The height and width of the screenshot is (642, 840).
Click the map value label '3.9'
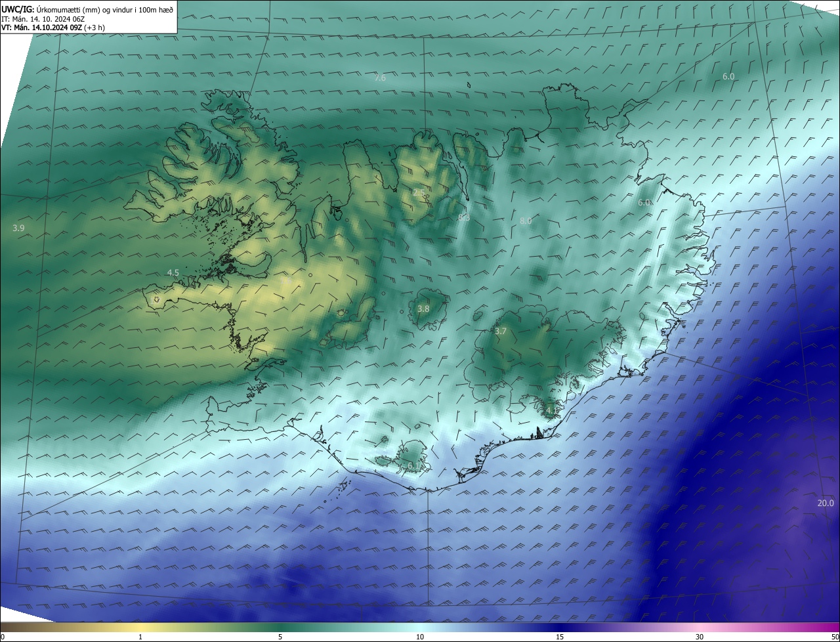(x=18, y=228)
